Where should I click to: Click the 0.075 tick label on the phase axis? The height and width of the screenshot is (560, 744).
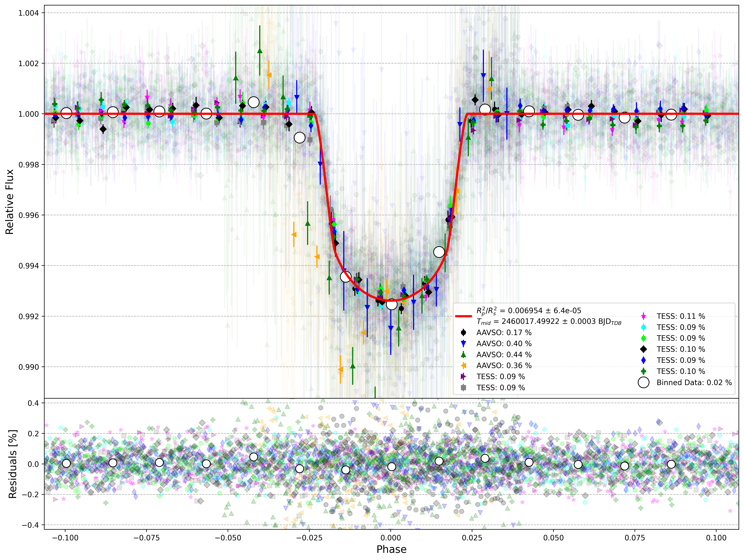pyautogui.click(x=635, y=538)
